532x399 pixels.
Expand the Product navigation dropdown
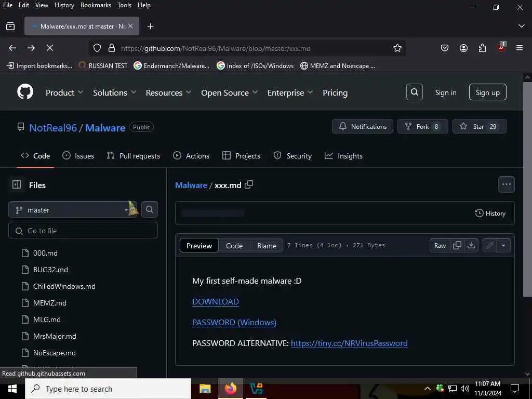(64, 92)
